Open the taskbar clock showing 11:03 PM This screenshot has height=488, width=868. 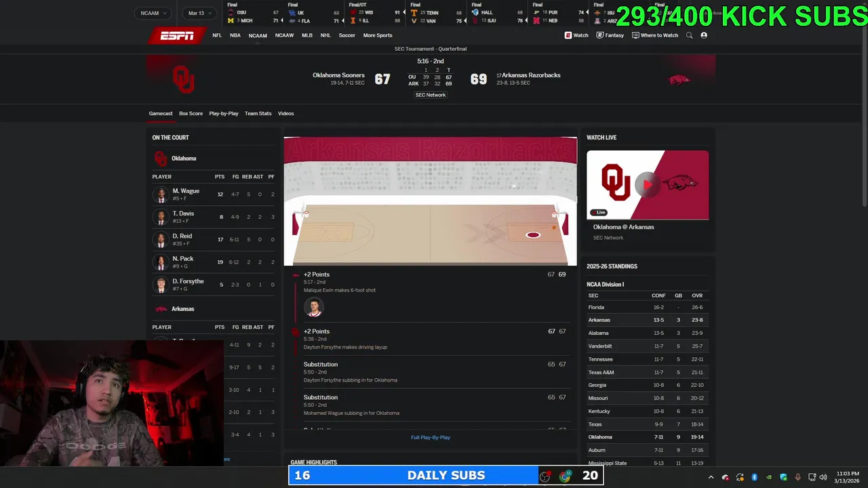pyautogui.click(x=846, y=477)
